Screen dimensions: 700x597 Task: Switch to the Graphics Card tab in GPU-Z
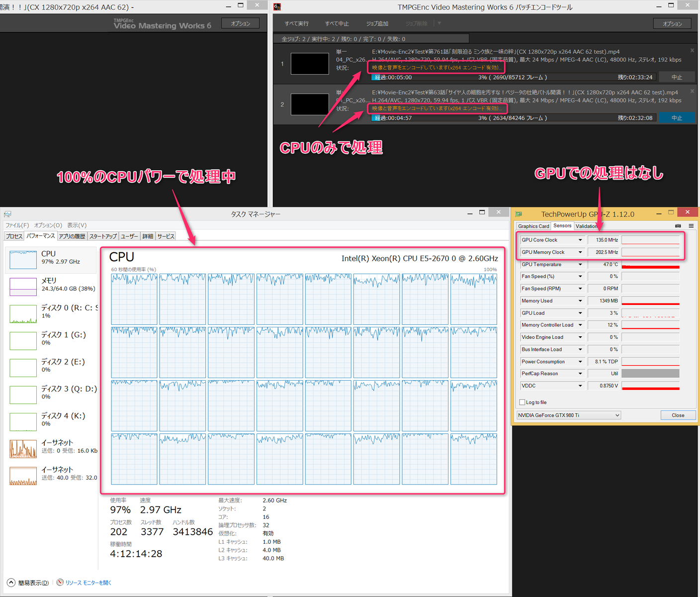pyautogui.click(x=533, y=226)
